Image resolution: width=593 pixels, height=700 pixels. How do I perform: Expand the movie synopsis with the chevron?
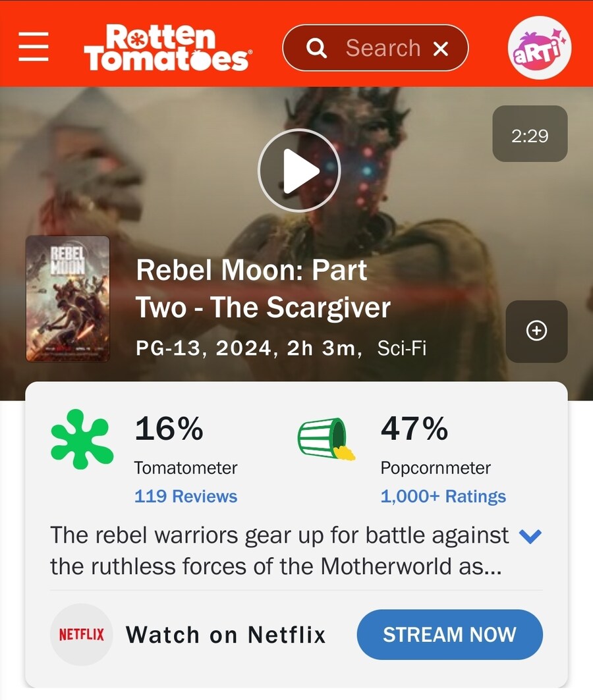point(530,536)
